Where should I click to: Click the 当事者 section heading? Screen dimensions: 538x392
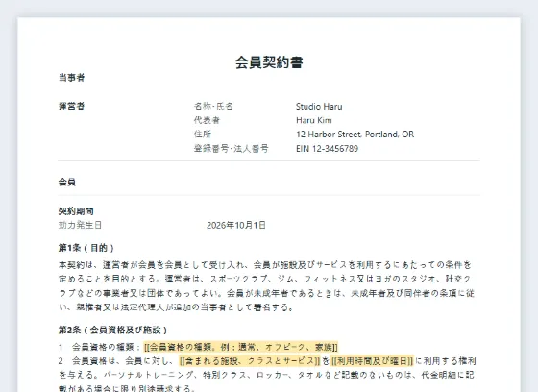(x=71, y=78)
